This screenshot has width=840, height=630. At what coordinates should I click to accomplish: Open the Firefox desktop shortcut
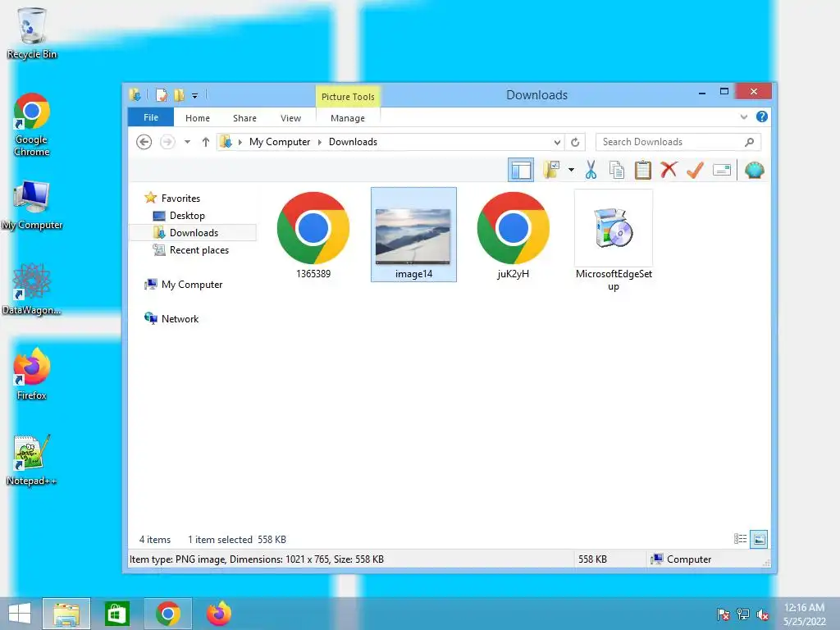(32, 374)
